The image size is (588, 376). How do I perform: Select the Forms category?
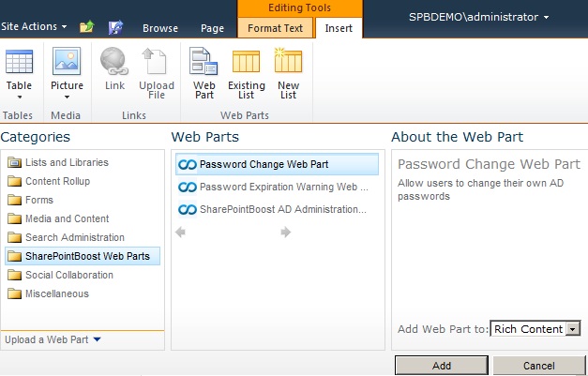pos(83,200)
